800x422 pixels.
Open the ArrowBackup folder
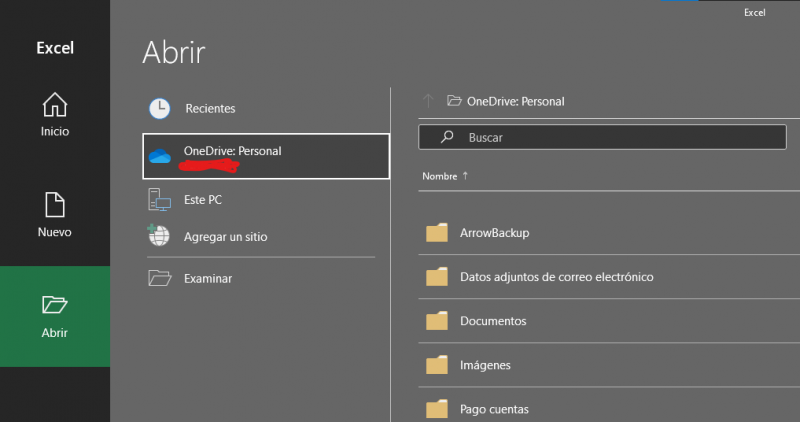pos(609,233)
